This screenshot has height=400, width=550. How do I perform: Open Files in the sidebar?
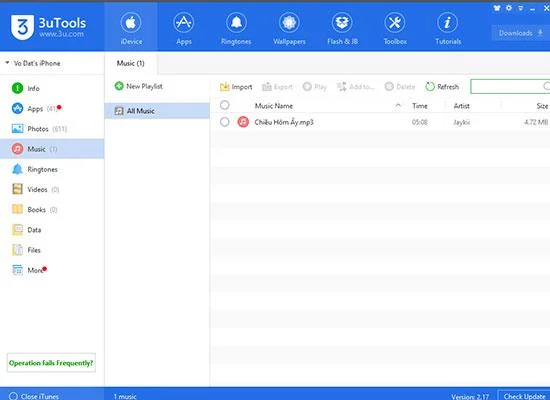click(x=52, y=250)
